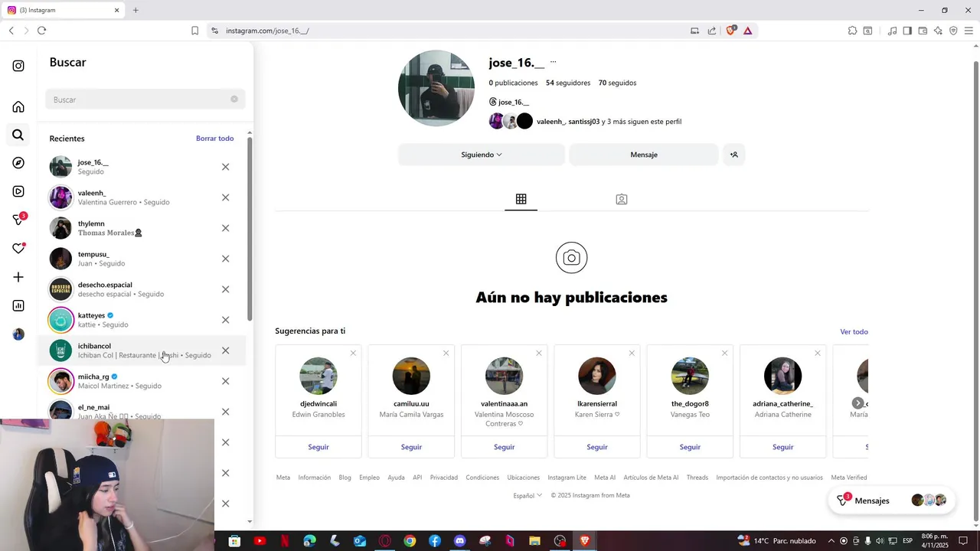Click the Instagram logo in sidebar
This screenshot has height=551, width=980.
click(18, 66)
